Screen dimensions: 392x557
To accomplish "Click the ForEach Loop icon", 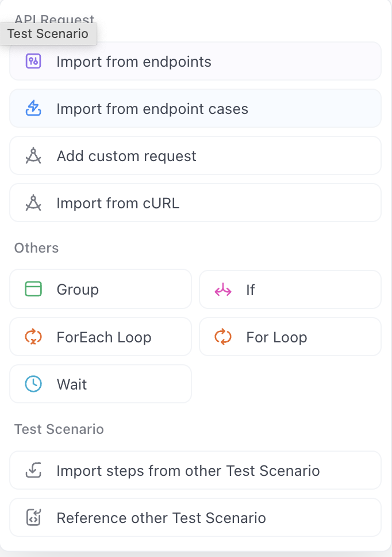I will point(34,337).
